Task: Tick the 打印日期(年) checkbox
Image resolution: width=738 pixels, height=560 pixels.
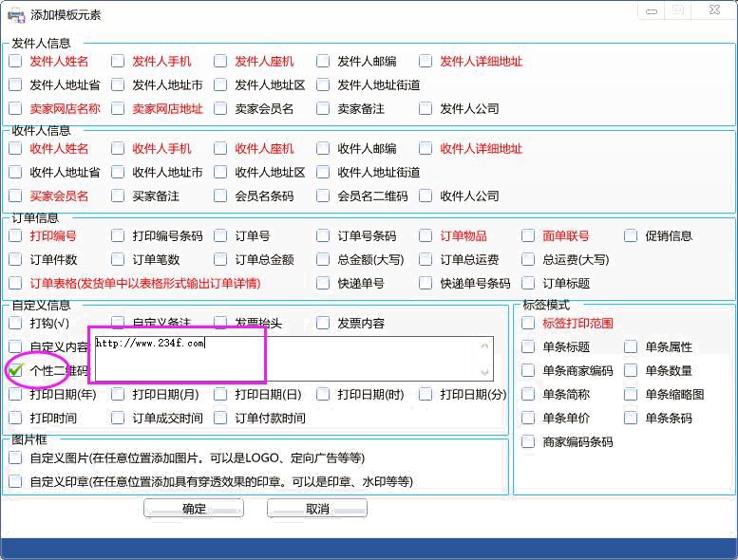Action: (x=16, y=395)
